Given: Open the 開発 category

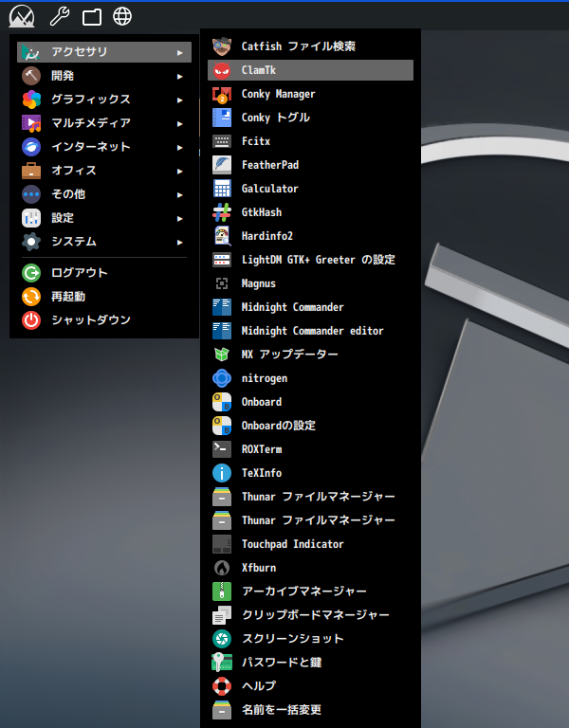Looking at the screenshot, I should click(104, 76).
